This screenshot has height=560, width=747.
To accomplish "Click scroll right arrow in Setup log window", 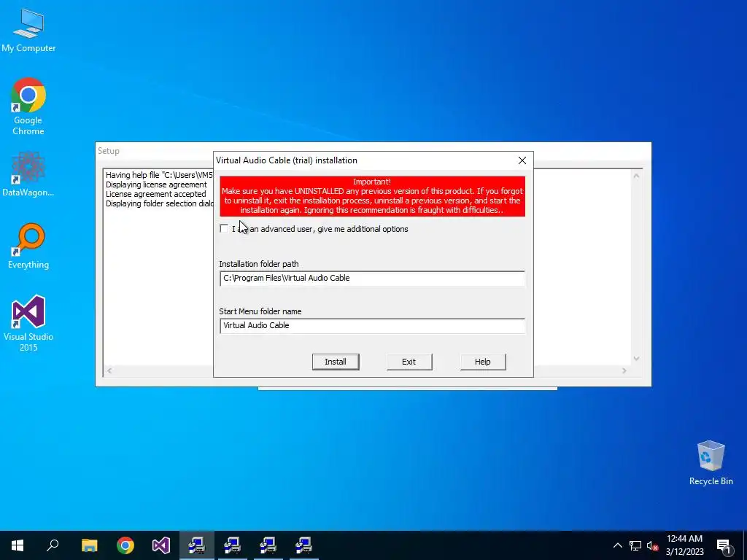I will pos(624,370).
